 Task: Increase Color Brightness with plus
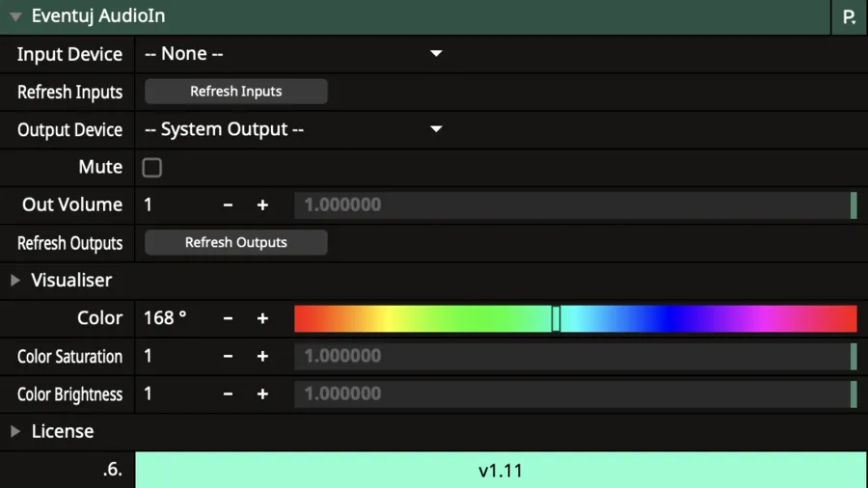click(x=262, y=393)
